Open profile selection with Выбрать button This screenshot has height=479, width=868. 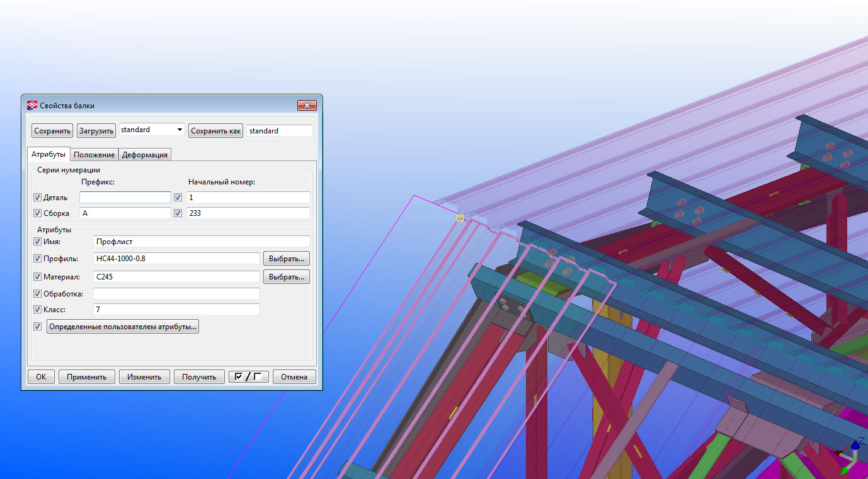(286, 259)
